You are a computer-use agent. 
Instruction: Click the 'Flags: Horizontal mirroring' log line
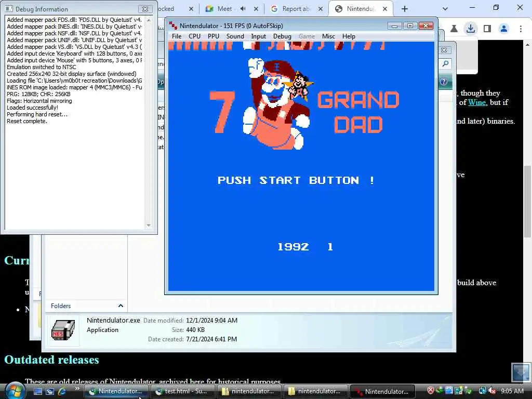click(39, 101)
